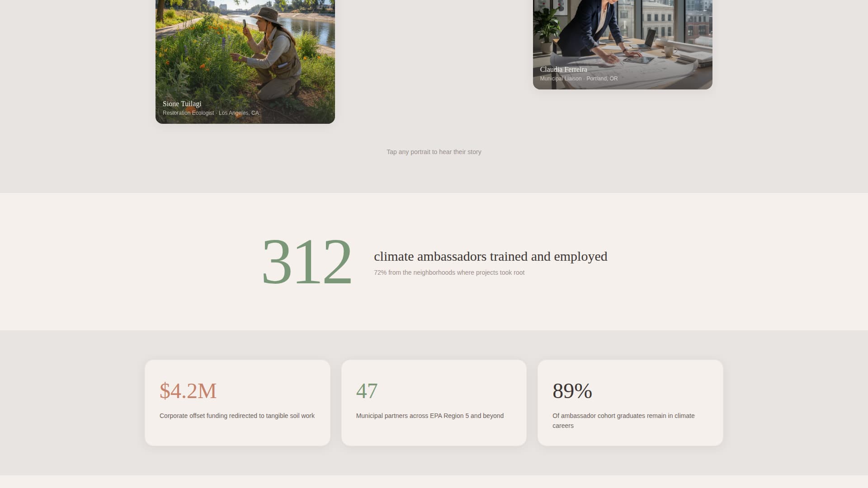Click the ambassador cohort graduates description
Screen dimensions: 868x488
coord(623,420)
